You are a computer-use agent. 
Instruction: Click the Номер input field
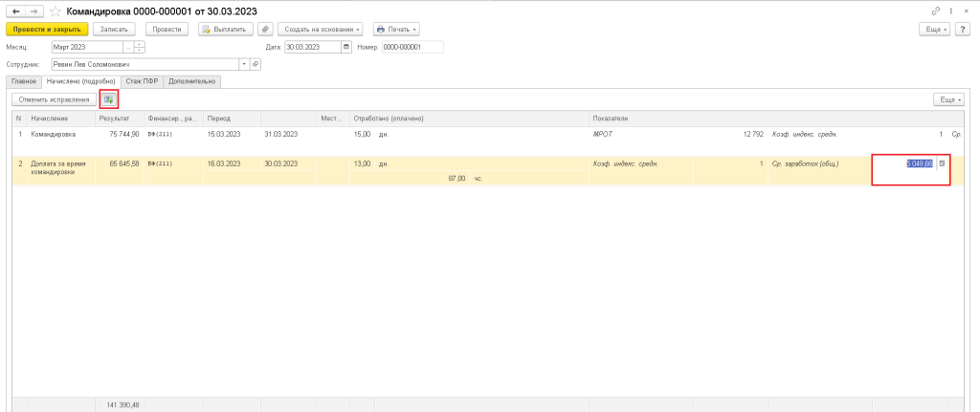[x=412, y=47]
